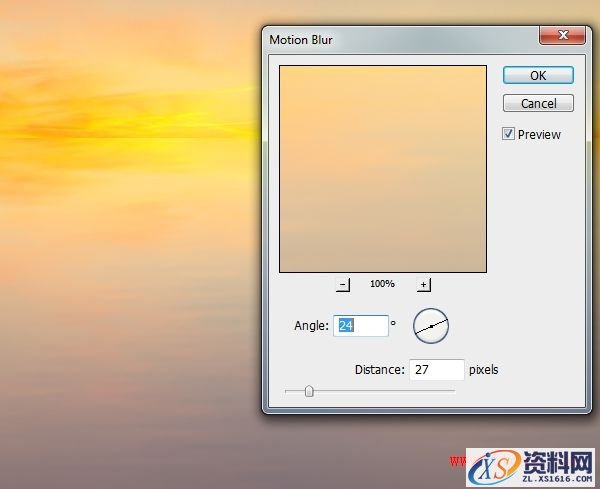Cancel the Motion Blur filter
The width and height of the screenshot is (600, 489).
point(538,103)
